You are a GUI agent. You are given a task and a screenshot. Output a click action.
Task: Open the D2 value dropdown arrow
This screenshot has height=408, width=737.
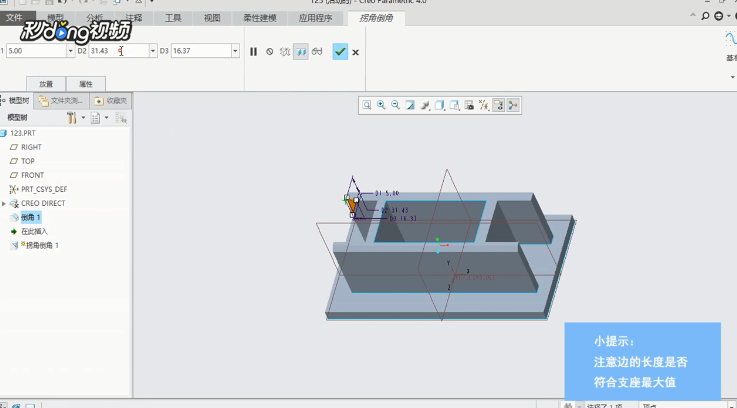pyautogui.click(x=153, y=51)
